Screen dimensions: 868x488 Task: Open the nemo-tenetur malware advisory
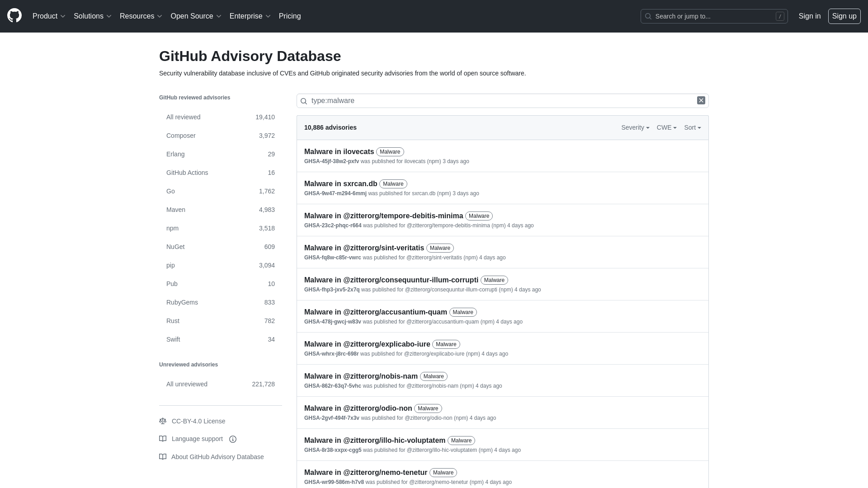[x=366, y=473]
